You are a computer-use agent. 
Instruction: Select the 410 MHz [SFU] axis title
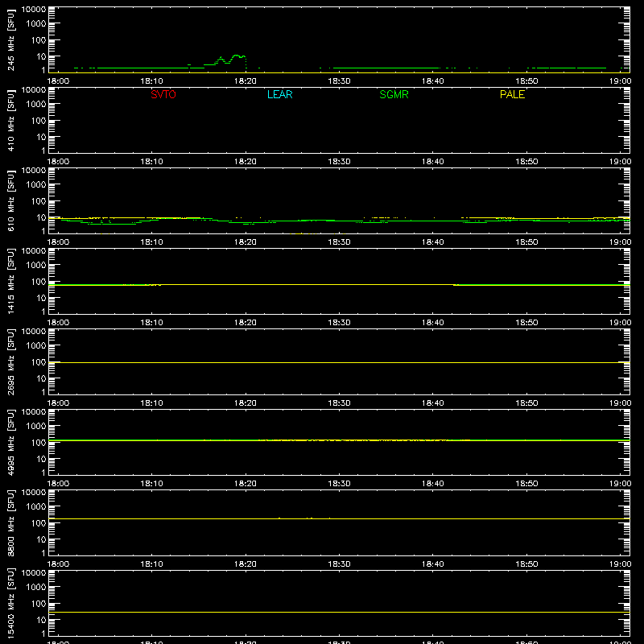coord(10,120)
